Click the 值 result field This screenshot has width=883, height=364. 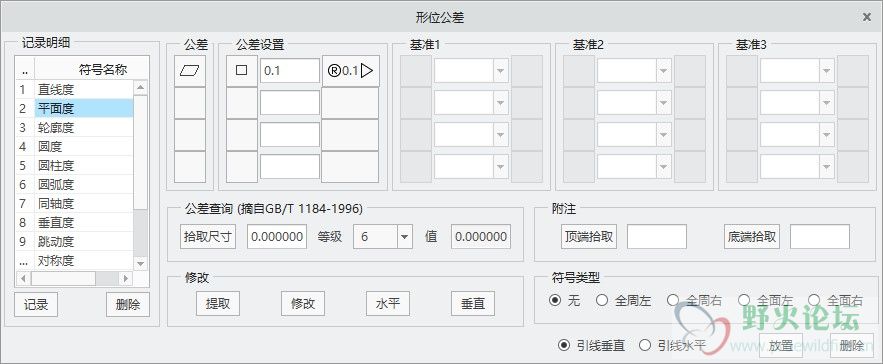pyautogui.click(x=481, y=237)
